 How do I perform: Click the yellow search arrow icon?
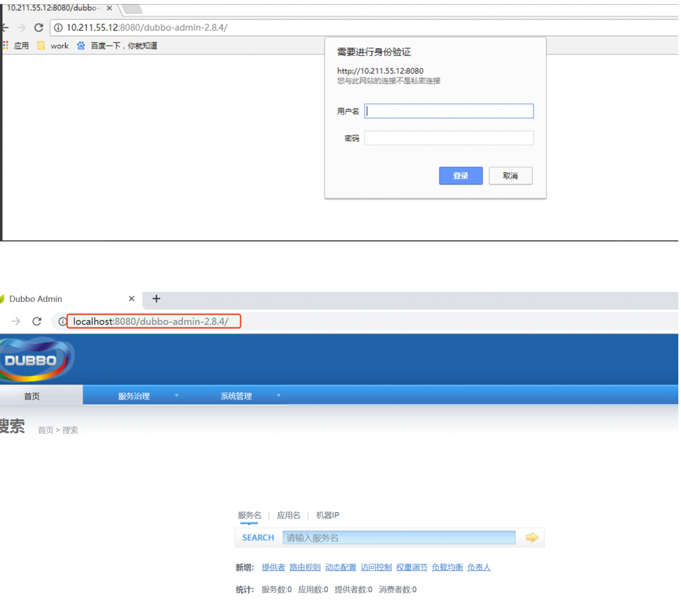(x=532, y=538)
